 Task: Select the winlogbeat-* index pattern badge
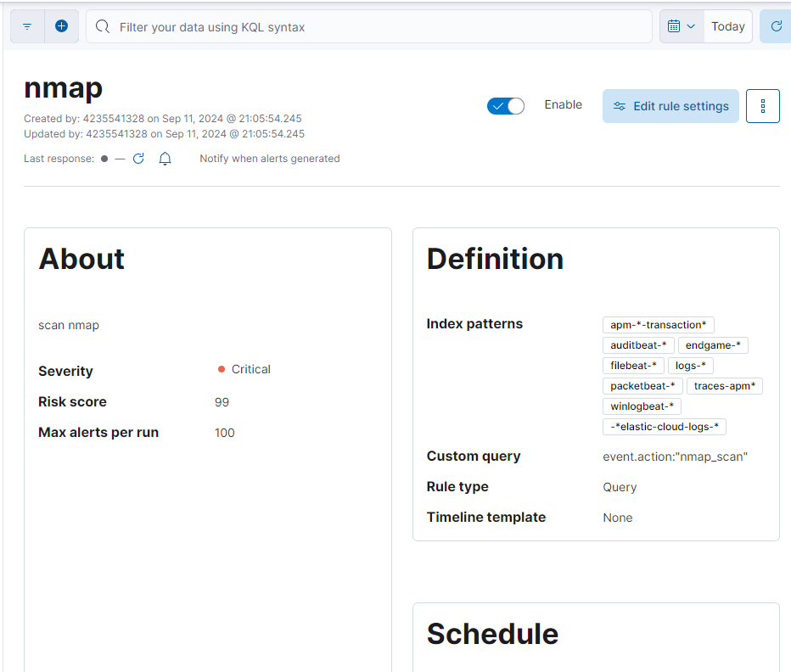[x=642, y=406]
